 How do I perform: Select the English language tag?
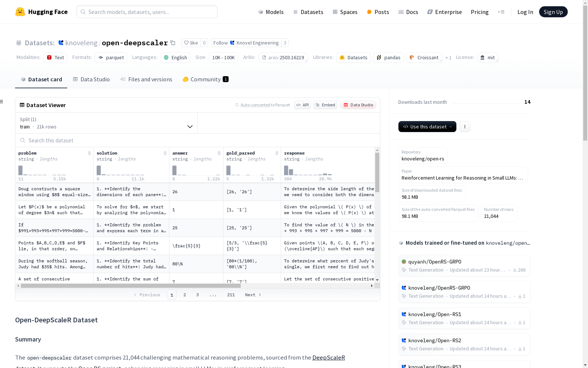175,57
